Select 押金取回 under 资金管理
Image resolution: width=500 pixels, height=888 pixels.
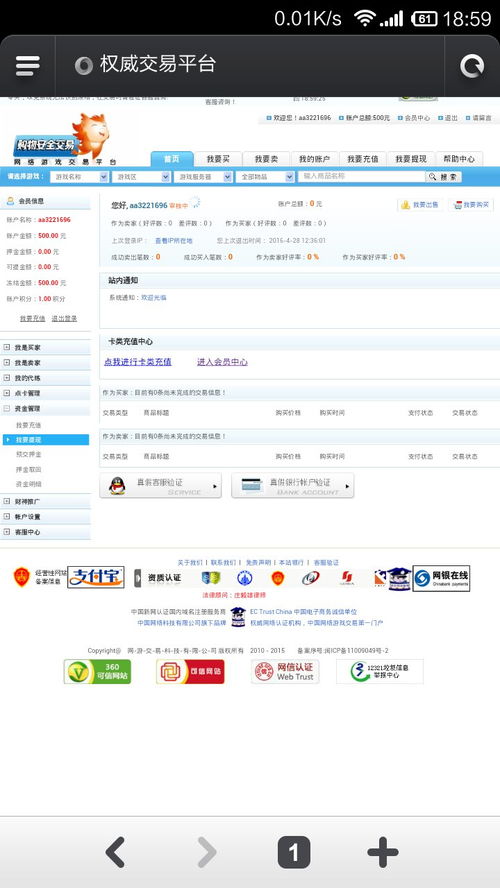click(28, 469)
